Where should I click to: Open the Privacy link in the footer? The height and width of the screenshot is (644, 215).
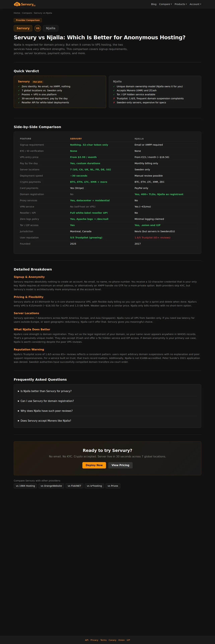[94, 640]
